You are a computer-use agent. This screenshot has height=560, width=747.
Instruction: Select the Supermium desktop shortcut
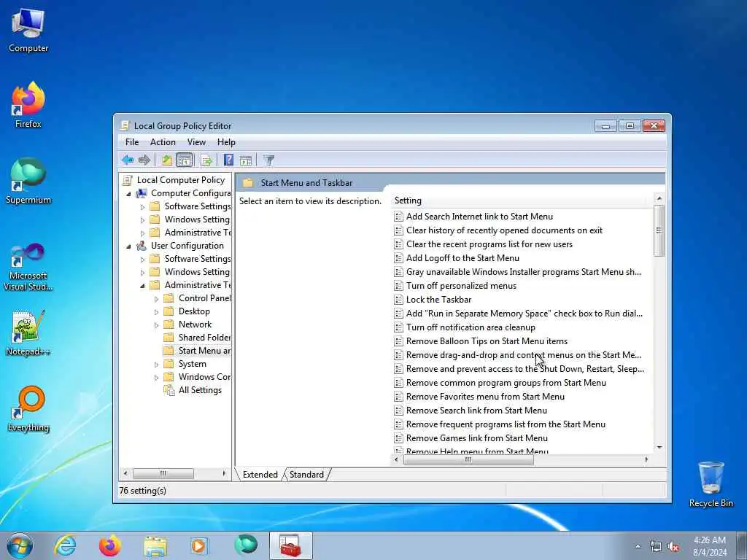28,181
